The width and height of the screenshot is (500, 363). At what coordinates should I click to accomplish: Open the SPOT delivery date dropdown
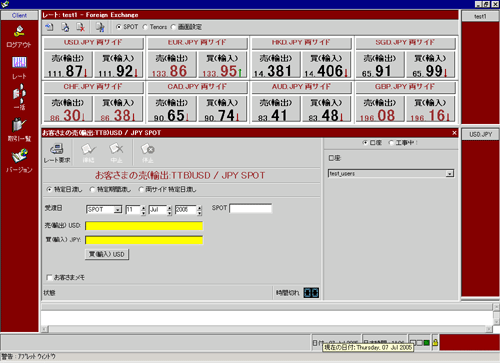pyautogui.click(x=118, y=209)
